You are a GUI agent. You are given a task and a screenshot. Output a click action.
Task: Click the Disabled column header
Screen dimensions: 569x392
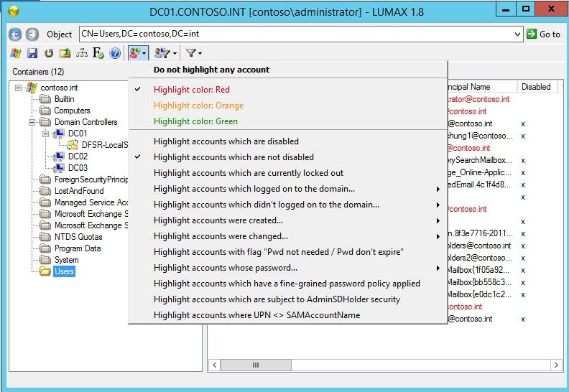pyautogui.click(x=536, y=87)
